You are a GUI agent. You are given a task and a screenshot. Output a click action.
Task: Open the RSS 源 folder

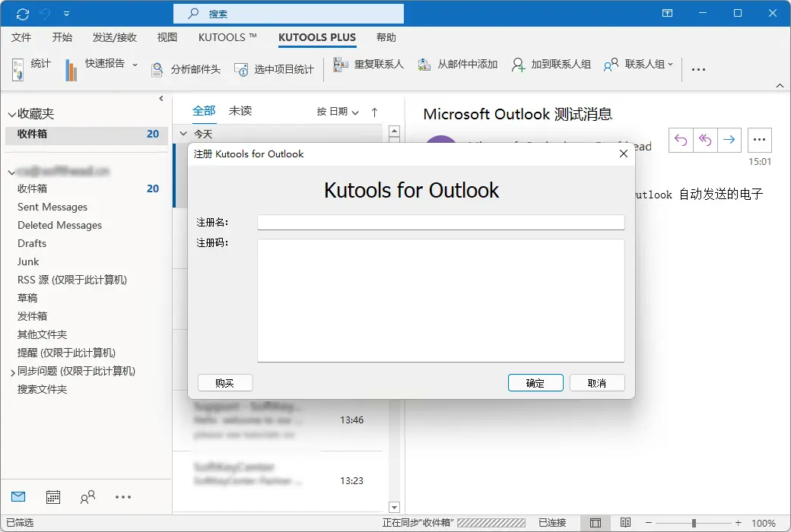(x=72, y=280)
